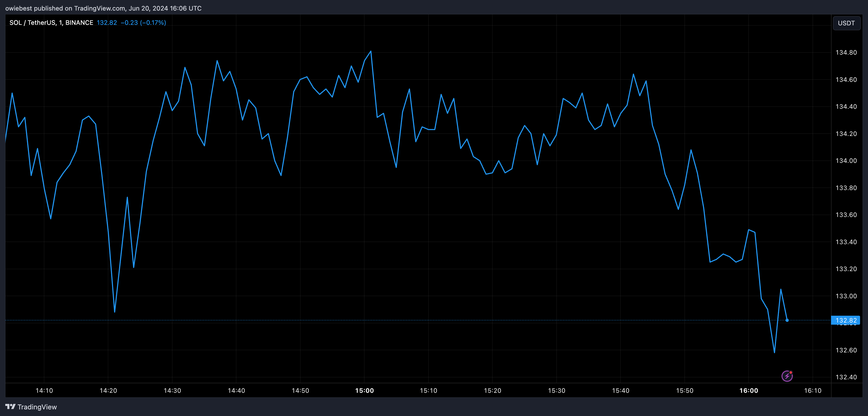
Task: Click the 15:00 time axis label
Action: [364, 390]
